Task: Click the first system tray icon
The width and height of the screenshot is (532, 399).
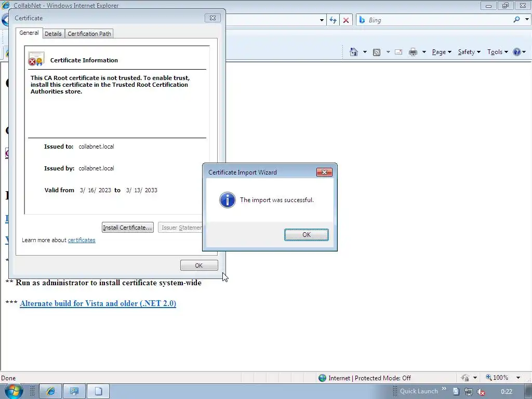Action: click(456, 392)
